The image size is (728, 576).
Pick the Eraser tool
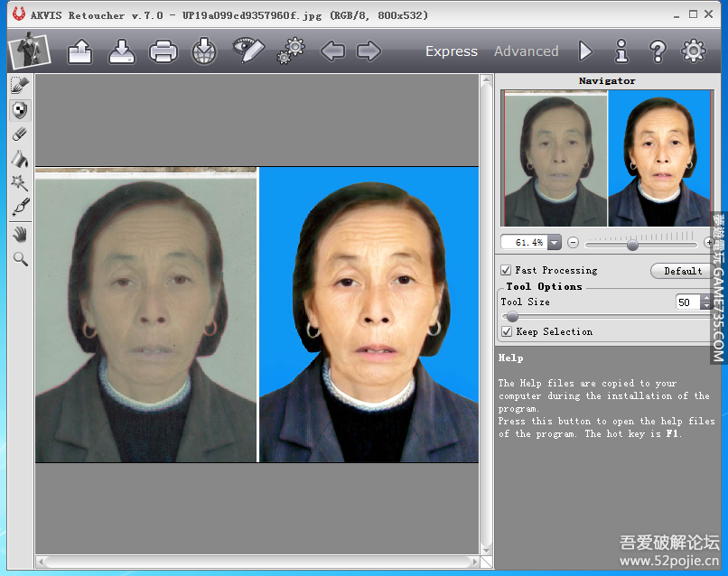pos(19,135)
